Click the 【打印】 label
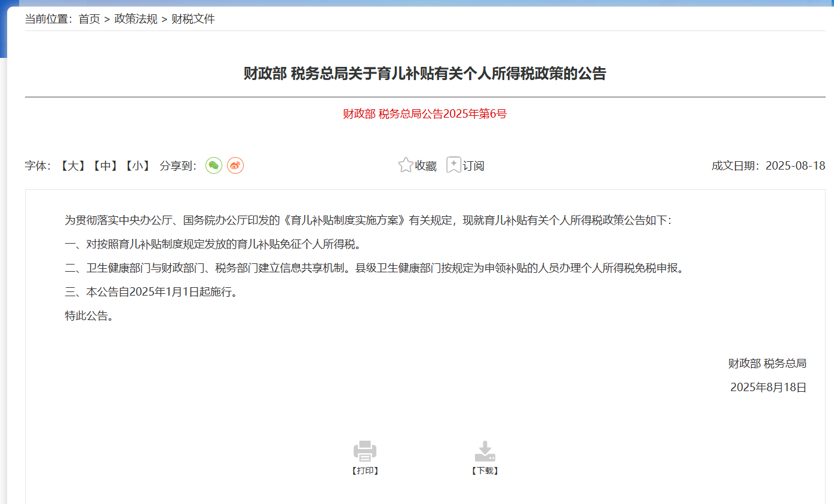The width and height of the screenshot is (834, 504). click(x=365, y=471)
